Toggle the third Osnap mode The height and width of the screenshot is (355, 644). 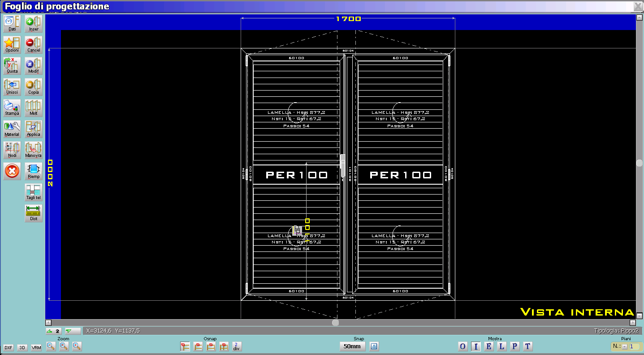211,346
